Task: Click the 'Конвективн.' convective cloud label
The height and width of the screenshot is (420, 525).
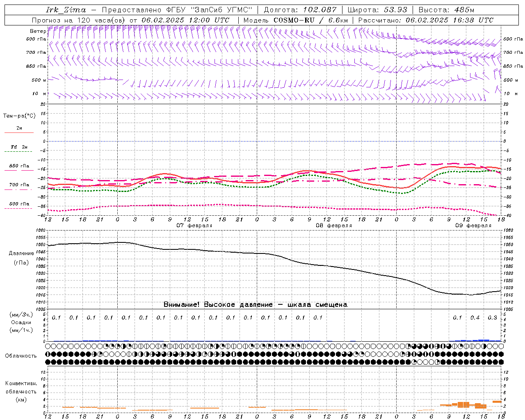Action: click(21, 383)
